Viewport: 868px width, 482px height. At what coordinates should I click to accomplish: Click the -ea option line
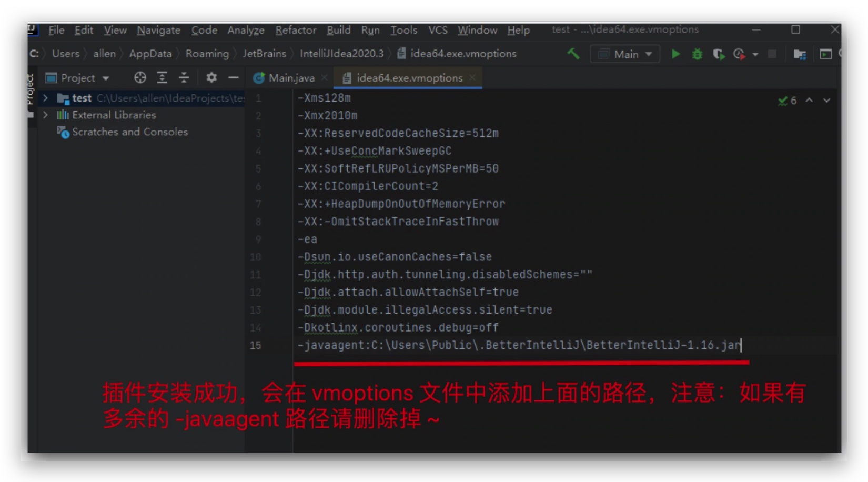pyautogui.click(x=307, y=239)
